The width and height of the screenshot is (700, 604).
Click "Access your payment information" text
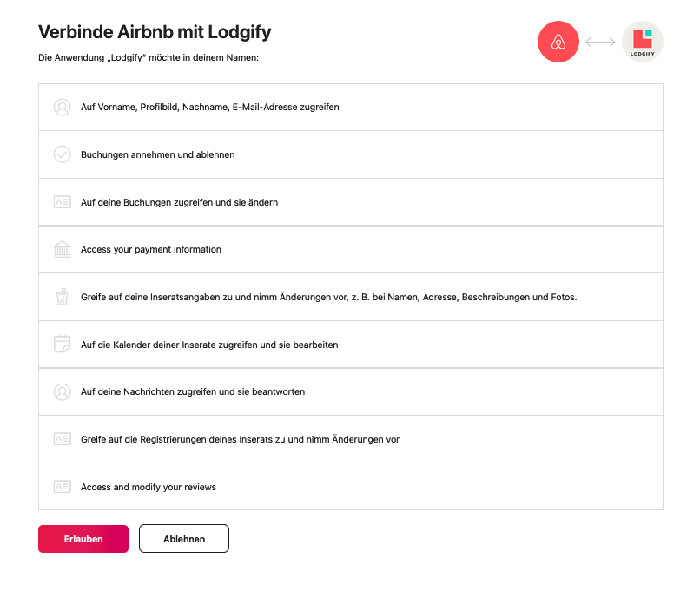(x=151, y=250)
